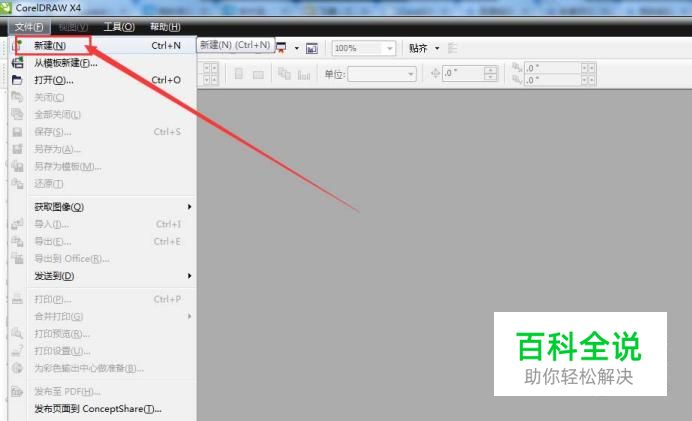Select 为彩色输出中心做准备(B)... entry

(102, 368)
